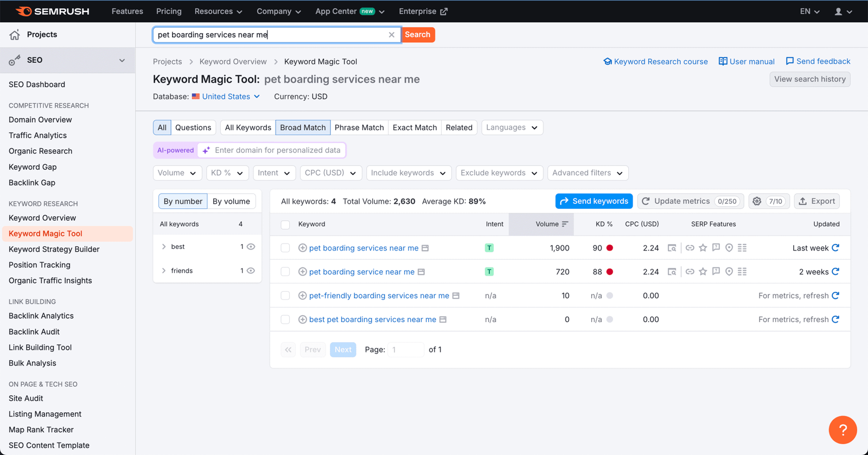
Task: Click the red KD indicator for 90
Action: tap(610, 248)
